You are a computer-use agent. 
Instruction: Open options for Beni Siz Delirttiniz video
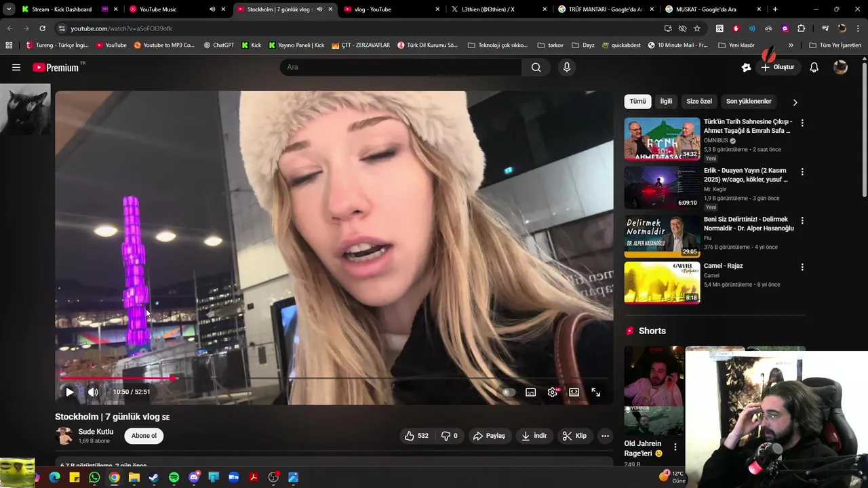click(x=802, y=221)
